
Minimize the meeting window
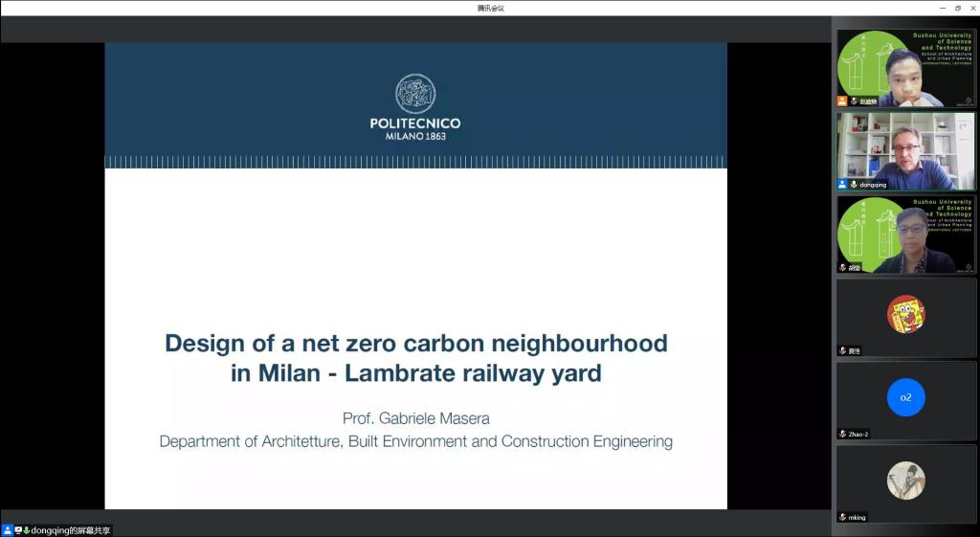pos(943,8)
